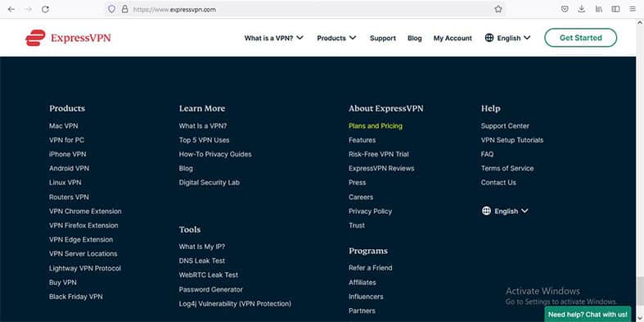Click the Need help? Chat with us button

click(588, 314)
